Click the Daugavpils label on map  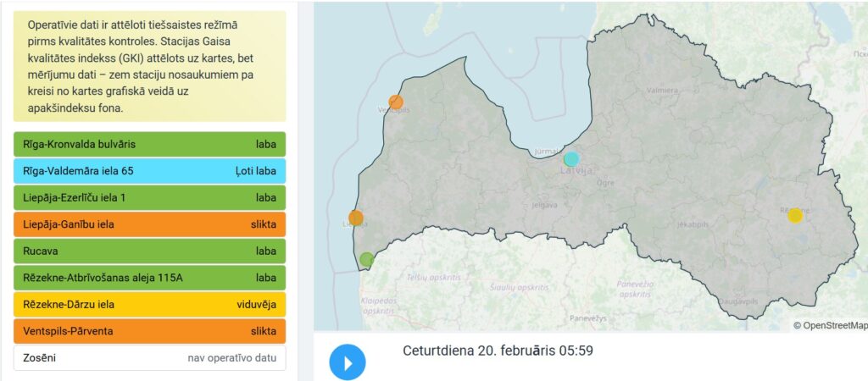(740, 301)
